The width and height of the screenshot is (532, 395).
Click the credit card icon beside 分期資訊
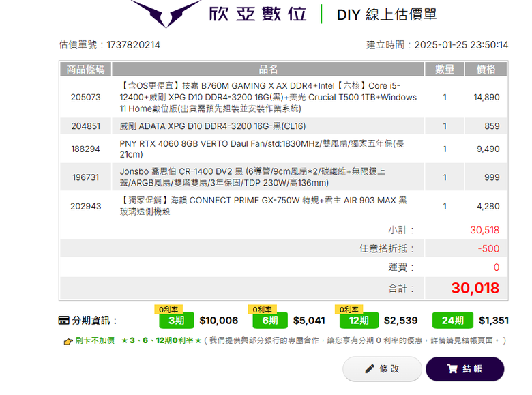pos(63,321)
